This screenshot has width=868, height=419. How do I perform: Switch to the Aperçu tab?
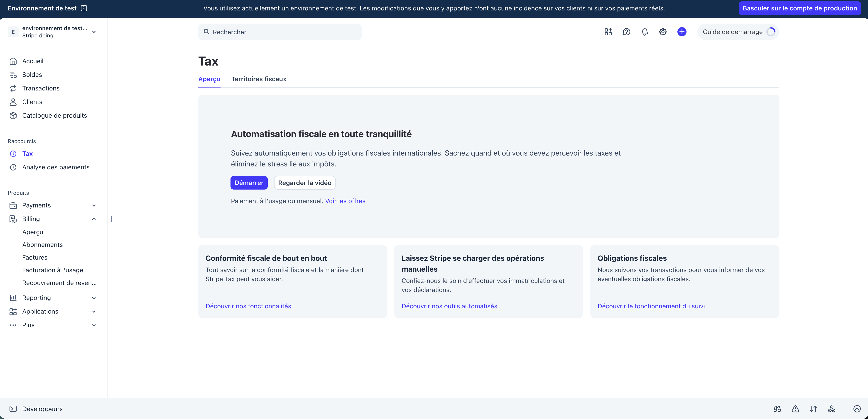click(209, 79)
